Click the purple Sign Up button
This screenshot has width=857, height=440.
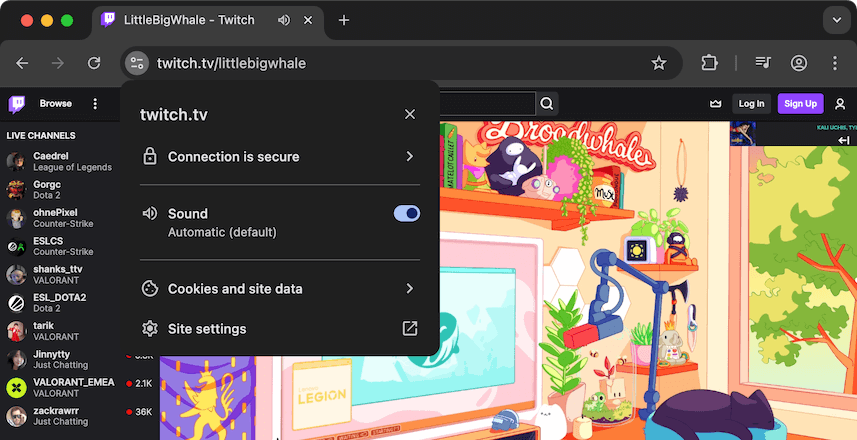point(801,104)
